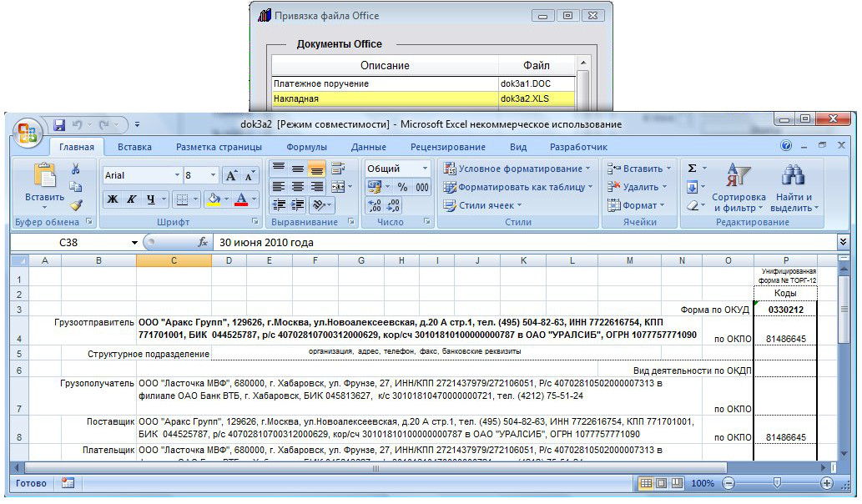This screenshot has height=504, width=862.
Task: Toggle underline Ч formatting
Action: [x=150, y=199]
